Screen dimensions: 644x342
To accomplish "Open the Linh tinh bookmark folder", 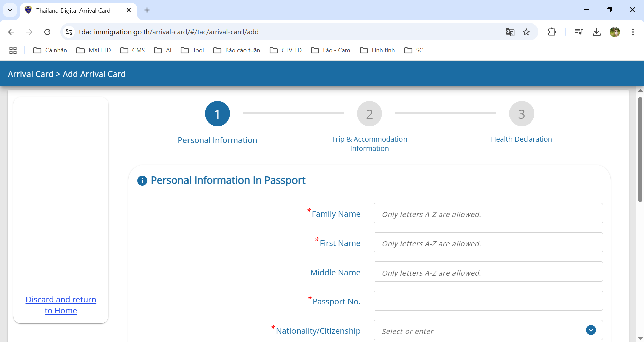I will pyautogui.click(x=378, y=50).
